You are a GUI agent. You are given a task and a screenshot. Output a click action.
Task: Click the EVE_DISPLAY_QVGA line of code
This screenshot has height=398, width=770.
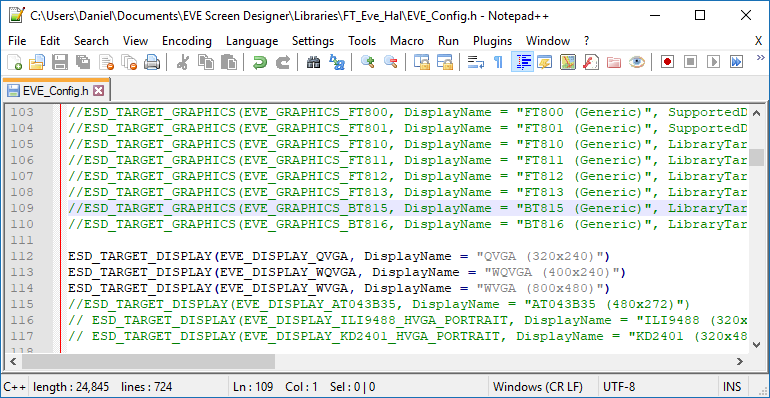(x=338, y=256)
